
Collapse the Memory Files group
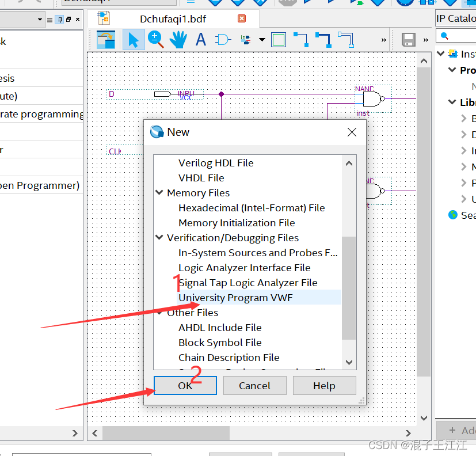point(159,192)
